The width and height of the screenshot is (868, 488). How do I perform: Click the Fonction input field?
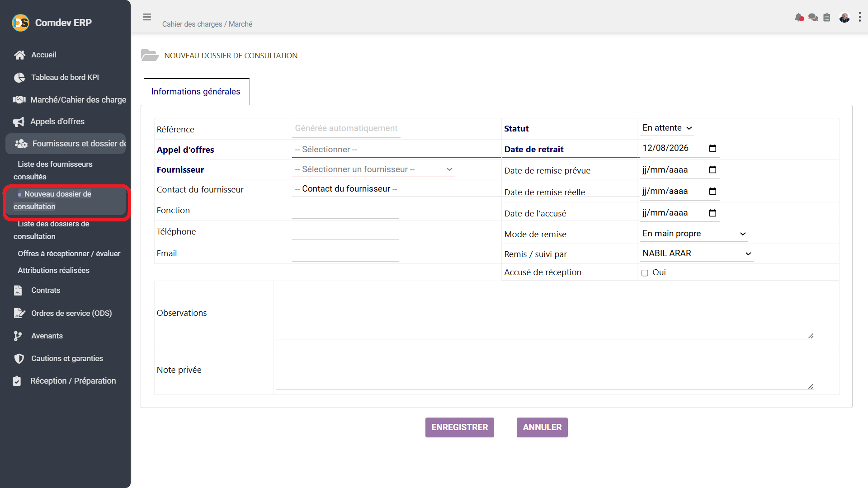point(345,211)
